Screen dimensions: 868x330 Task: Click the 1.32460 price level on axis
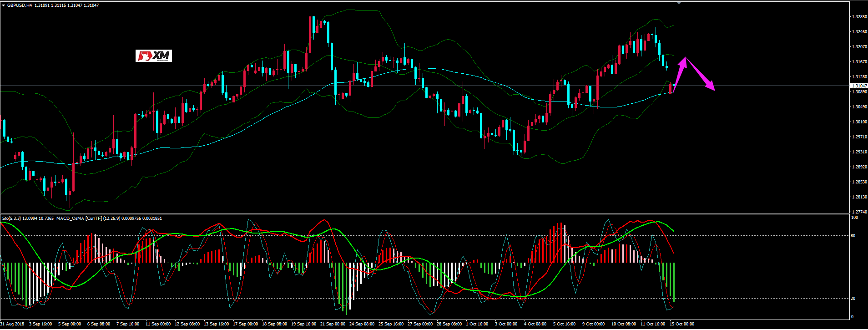click(x=859, y=32)
